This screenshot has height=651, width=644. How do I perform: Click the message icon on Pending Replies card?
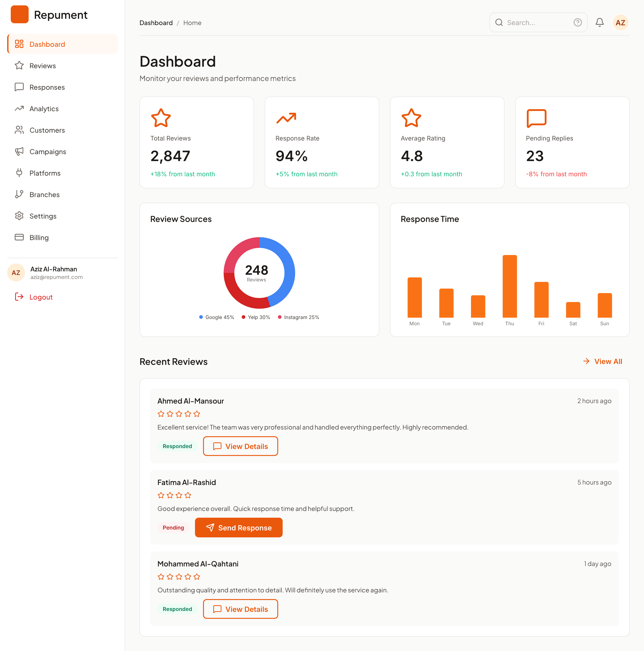[536, 118]
